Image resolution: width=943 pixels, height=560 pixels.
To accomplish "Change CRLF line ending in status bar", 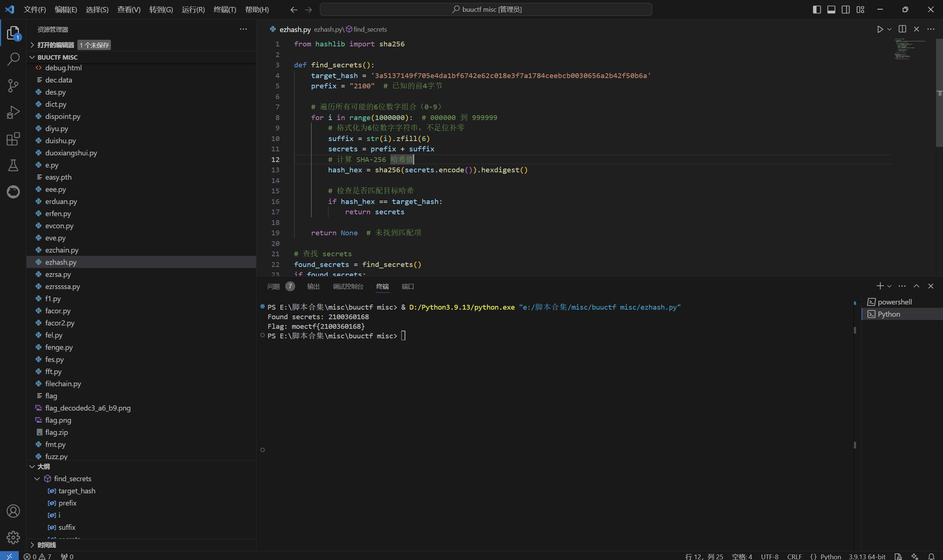I will pos(794,556).
